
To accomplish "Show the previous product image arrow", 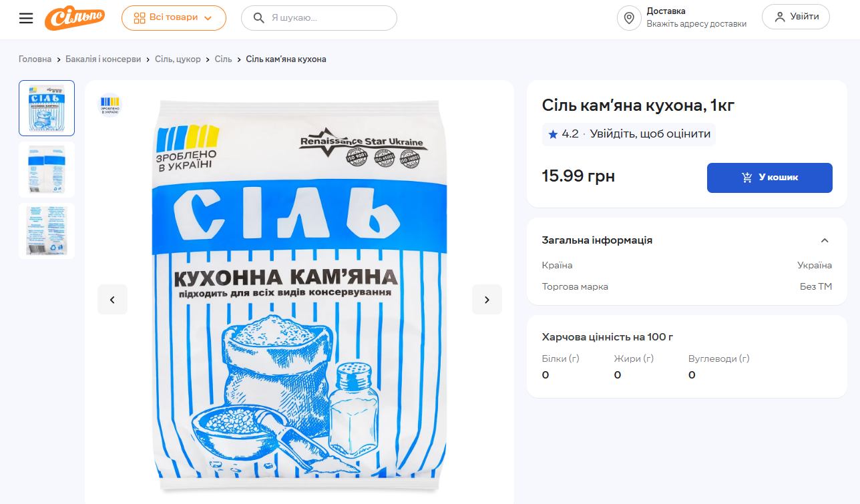I will tap(112, 300).
